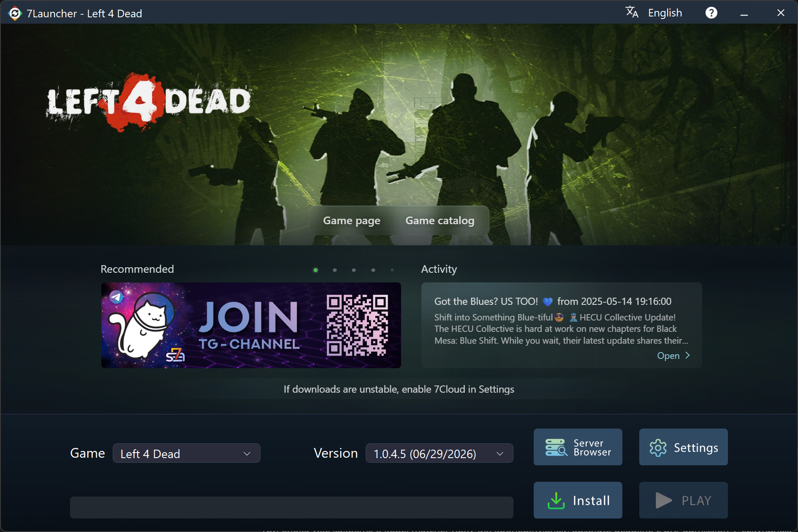
Task: Open the Server Browser
Action: coord(578,447)
